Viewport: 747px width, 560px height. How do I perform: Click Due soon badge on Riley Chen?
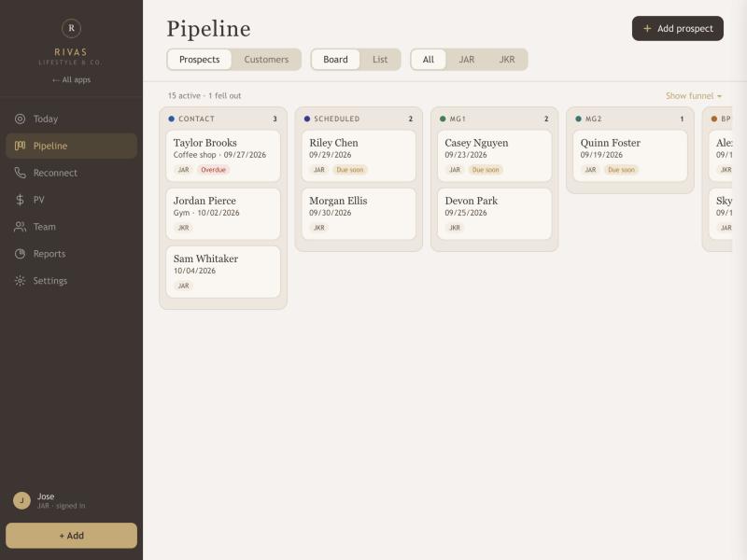click(349, 170)
